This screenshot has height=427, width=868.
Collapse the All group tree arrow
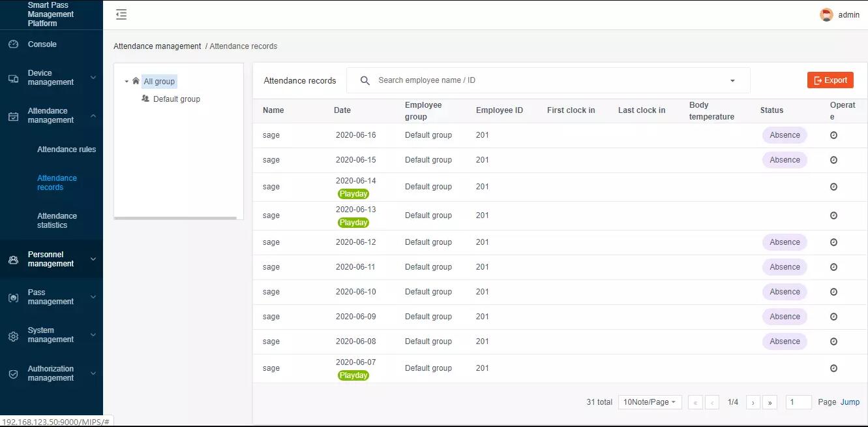(x=127, y=82)
